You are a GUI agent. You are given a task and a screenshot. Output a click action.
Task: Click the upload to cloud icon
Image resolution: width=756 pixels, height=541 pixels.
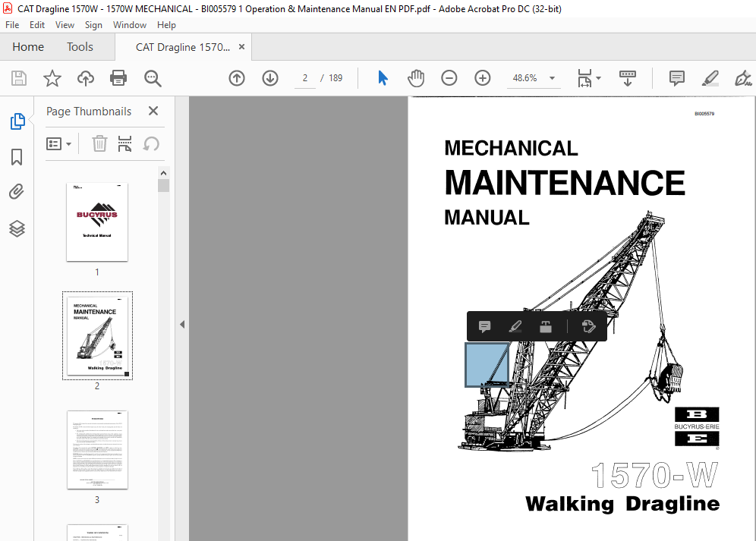point(85,78)
